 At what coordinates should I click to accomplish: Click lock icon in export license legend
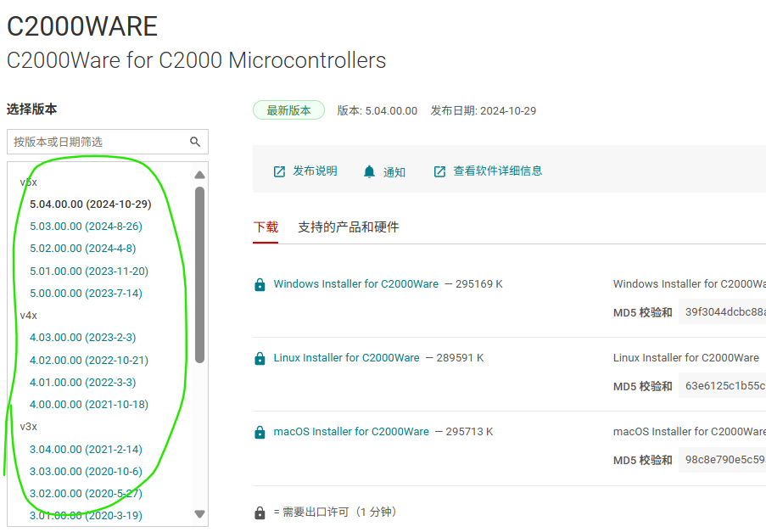tap(259, 512)
